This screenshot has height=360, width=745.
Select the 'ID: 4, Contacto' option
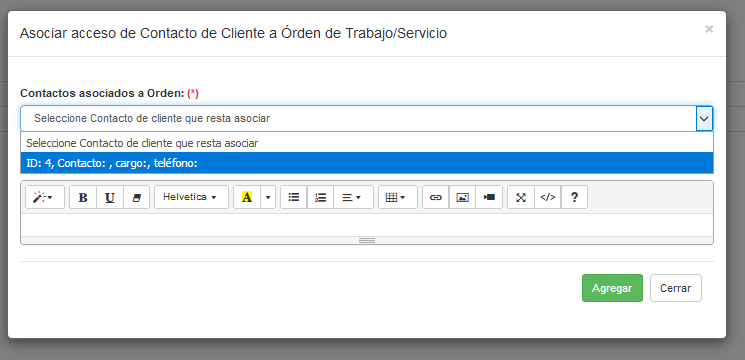(x=367, y=163)
